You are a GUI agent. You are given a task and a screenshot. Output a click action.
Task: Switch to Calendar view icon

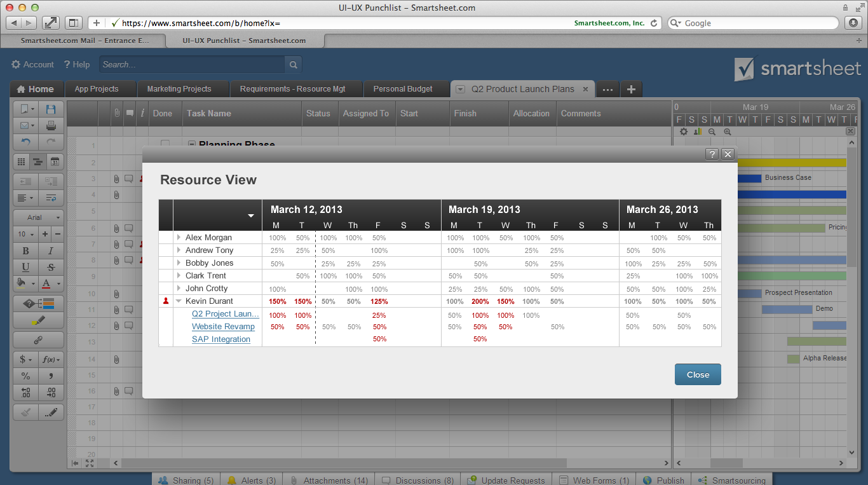[55, 162]
